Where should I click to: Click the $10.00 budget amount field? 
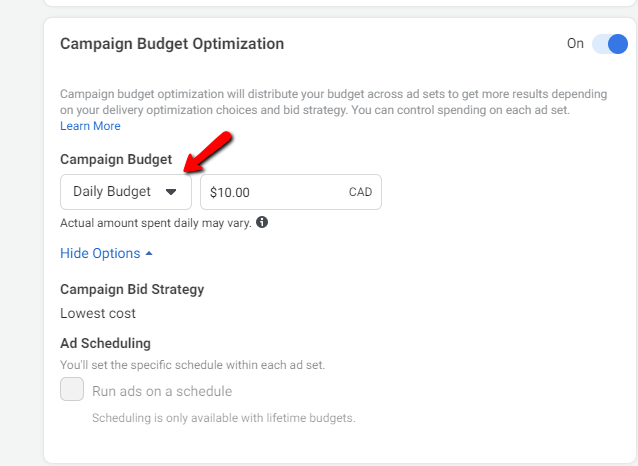click(x=270, y=192)
